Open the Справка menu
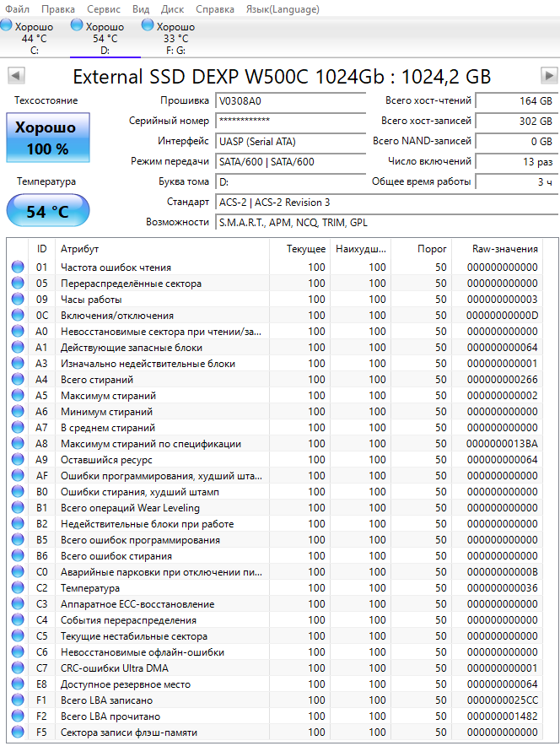Image resolution: width=560 pixels, height=746 pixels. pyautogui.click(x=215, y=9)
